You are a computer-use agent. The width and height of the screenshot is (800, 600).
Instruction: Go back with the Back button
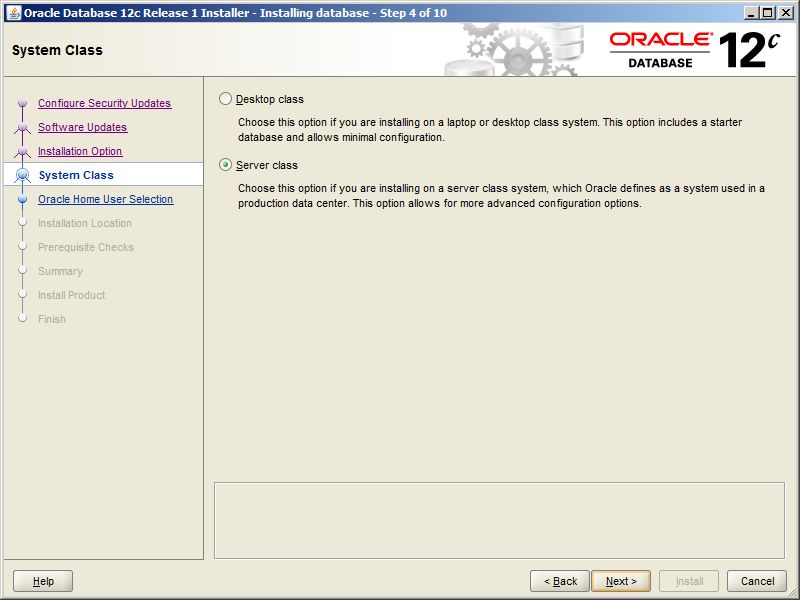(560, 581)
